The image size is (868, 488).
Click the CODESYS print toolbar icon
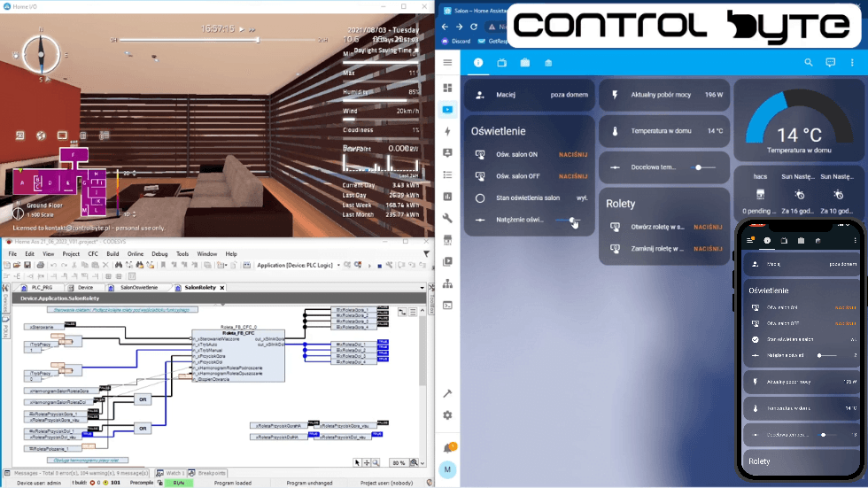41,266
